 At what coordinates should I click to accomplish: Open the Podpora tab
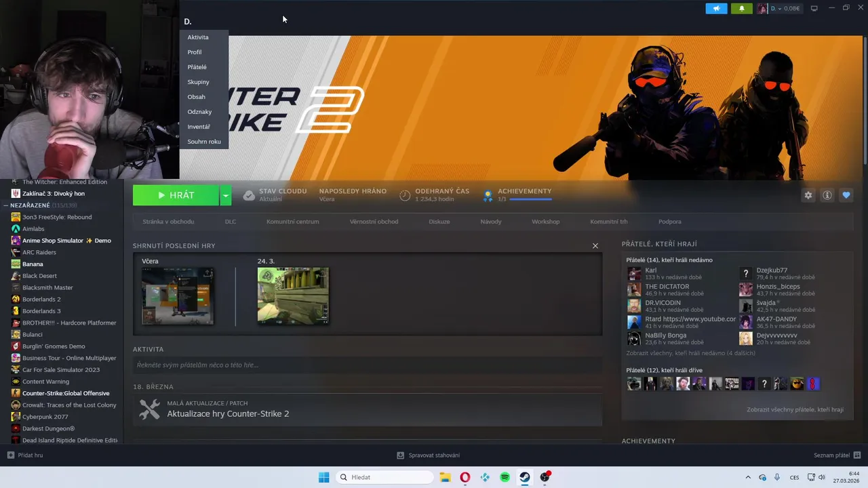[670, 222]
